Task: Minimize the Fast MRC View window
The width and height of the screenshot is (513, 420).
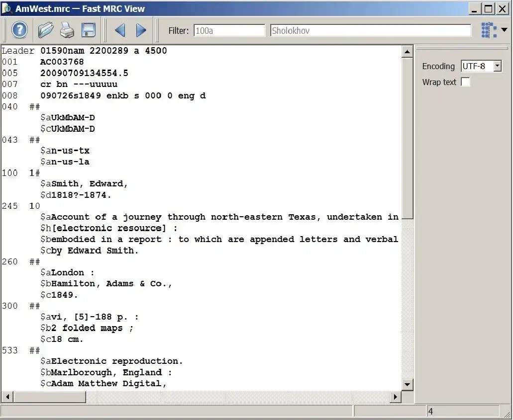Action: 474,9
